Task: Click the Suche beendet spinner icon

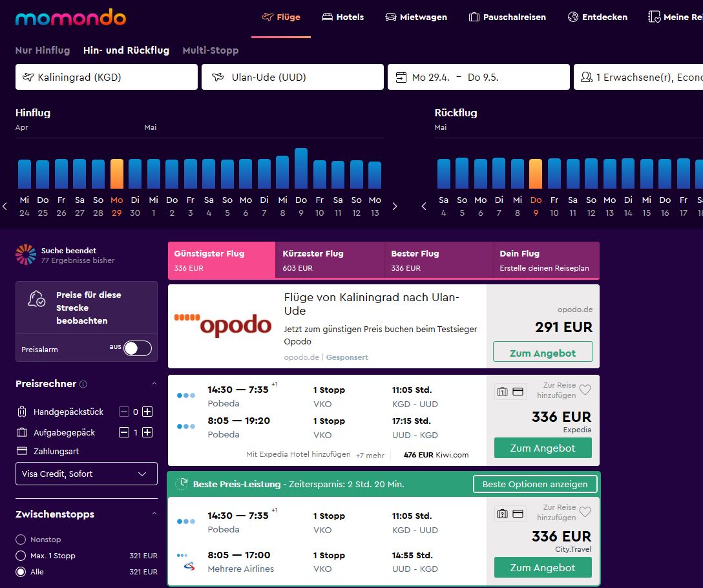Action: [26, 255]
